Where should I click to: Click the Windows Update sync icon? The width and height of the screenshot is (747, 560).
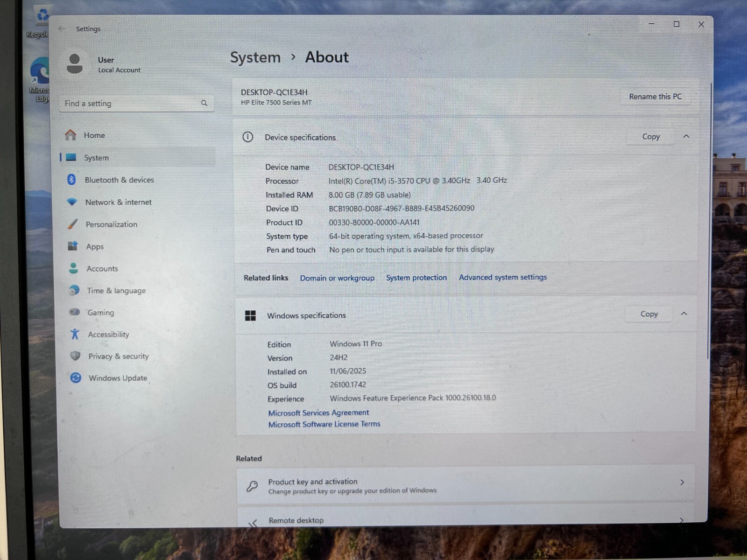click(x=76, y=378)
